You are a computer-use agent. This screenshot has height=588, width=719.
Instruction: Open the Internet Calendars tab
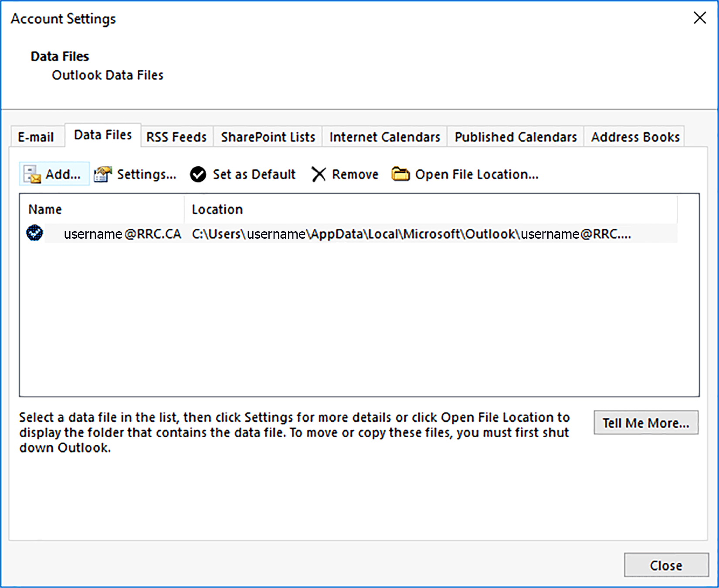[x=384, y=136]
